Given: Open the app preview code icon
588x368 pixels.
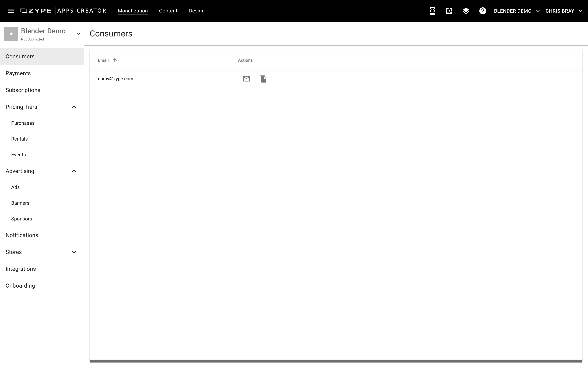Looking at the screenshot, I should [432, 11].
